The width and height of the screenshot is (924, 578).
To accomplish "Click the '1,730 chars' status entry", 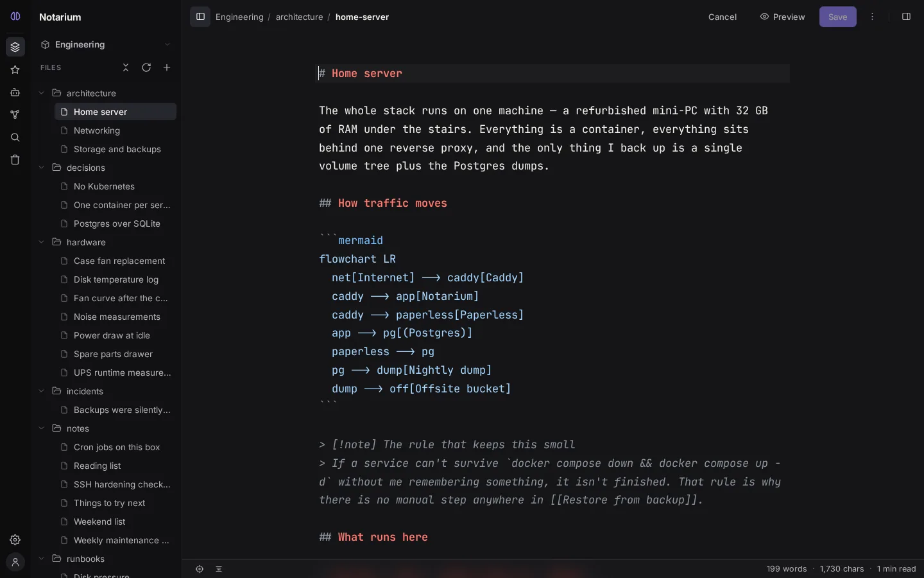I will 842,569.
